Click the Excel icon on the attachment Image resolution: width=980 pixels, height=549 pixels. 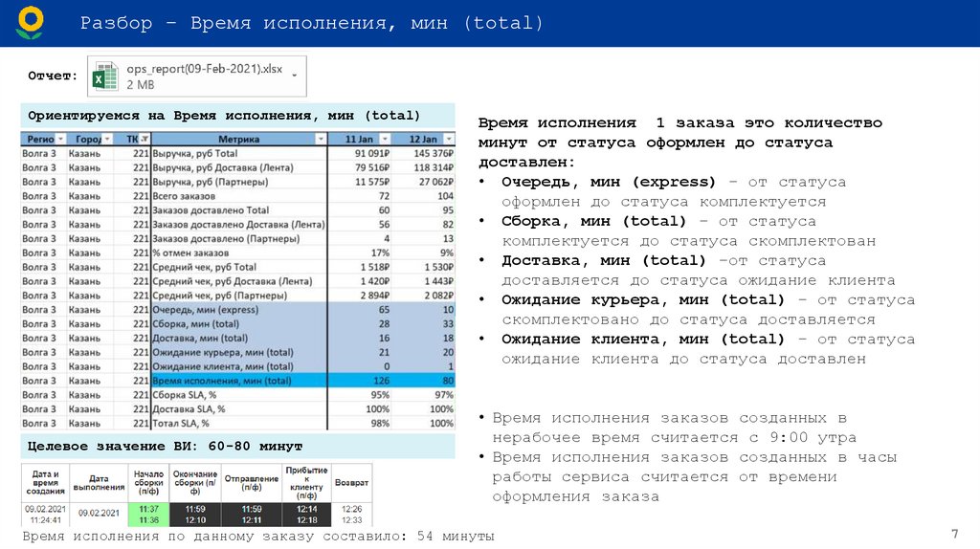click(104, 76)
